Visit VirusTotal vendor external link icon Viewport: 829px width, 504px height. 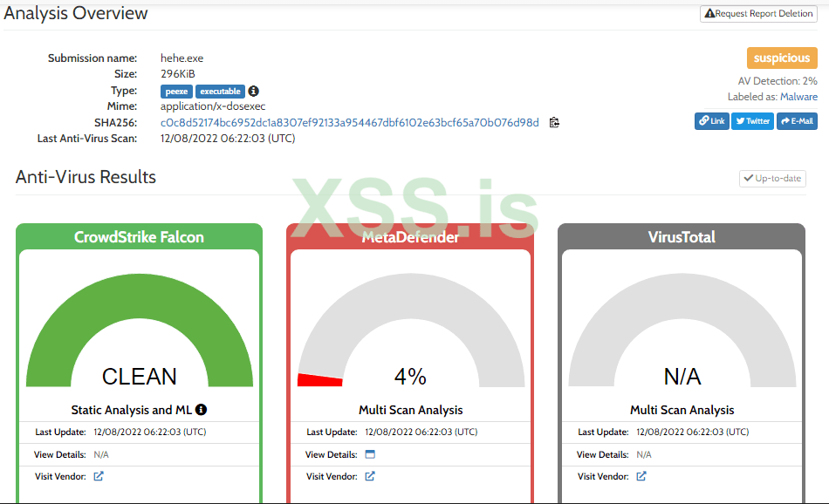pyautogui.click(x=641, y=476)
